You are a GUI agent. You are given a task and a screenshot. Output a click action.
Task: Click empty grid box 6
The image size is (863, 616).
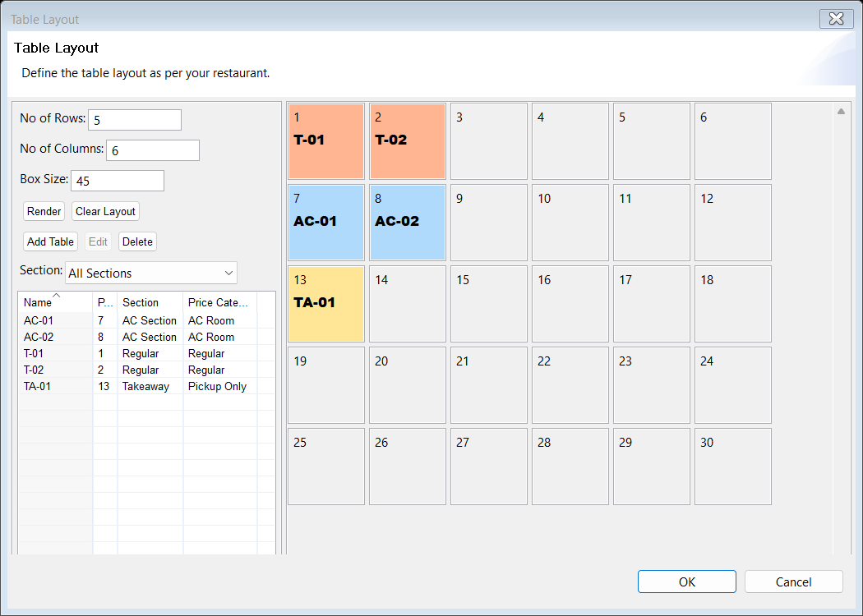734,141
